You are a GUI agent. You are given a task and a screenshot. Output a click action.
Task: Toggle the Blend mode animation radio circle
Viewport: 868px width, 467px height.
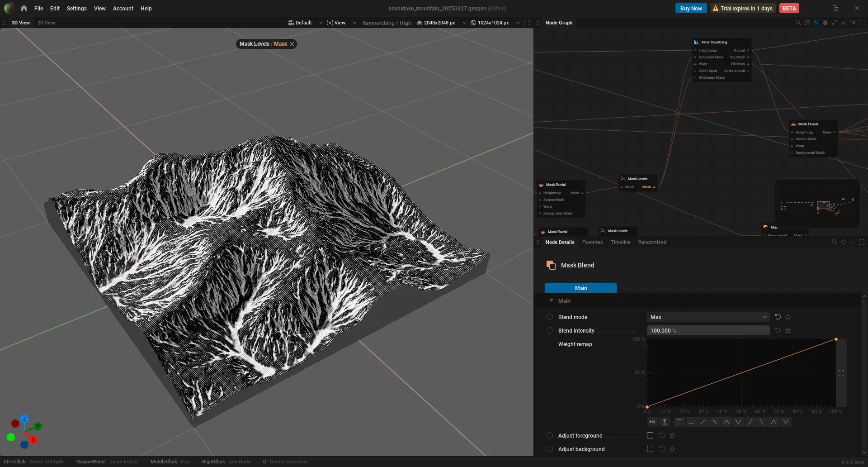click(x=550, y=317)
